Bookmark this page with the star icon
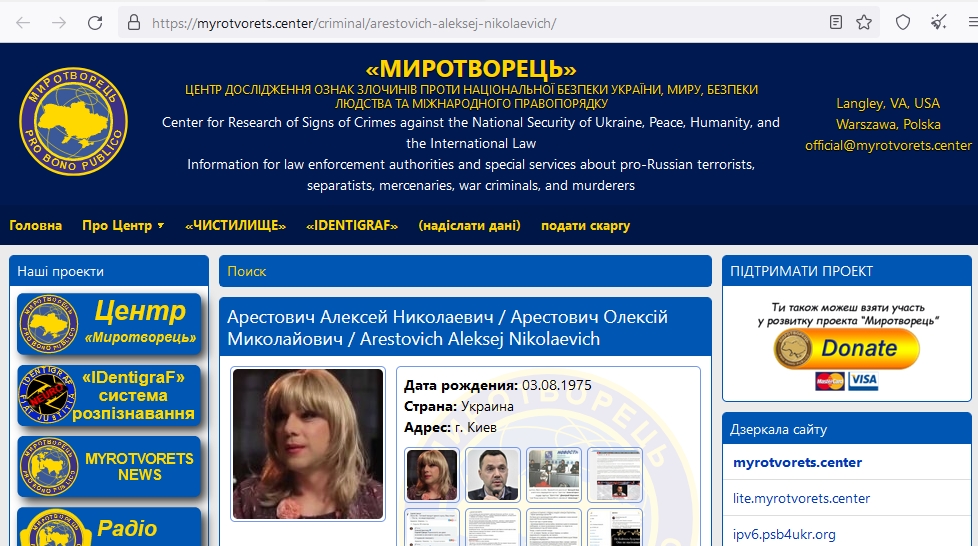Image resolution: width=978 pixels, height=546 pixels. [x=864, y=22]
